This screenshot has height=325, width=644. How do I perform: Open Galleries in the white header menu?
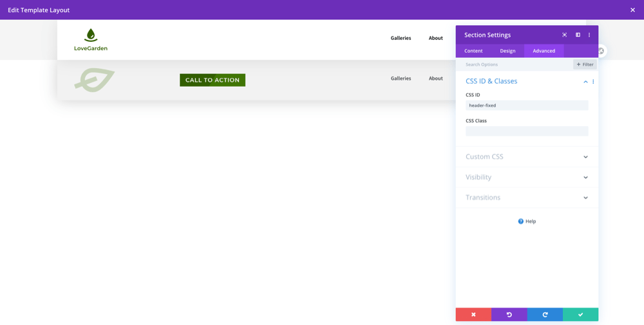(x=401, y=38)
